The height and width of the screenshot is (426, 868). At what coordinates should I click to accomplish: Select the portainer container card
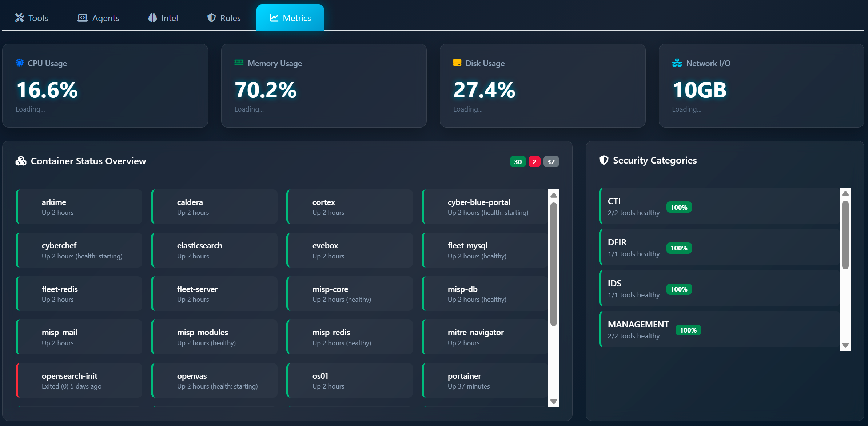point(484,380)
